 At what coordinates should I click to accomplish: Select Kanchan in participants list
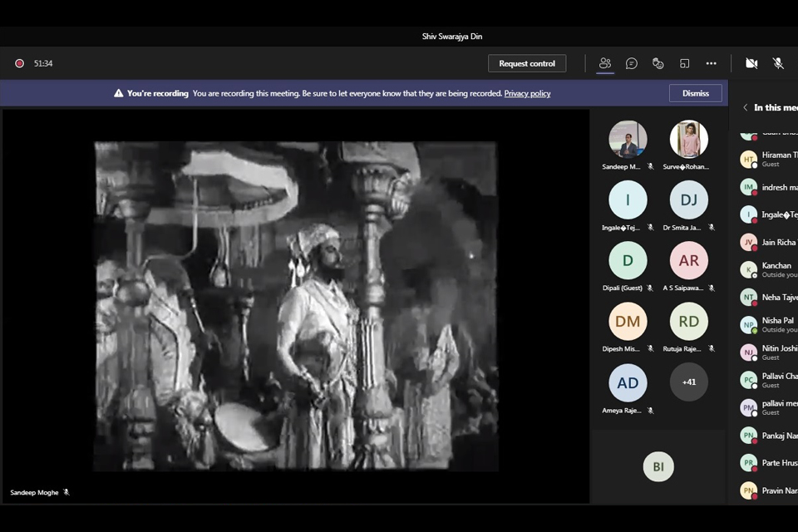[x=767, y=269]
